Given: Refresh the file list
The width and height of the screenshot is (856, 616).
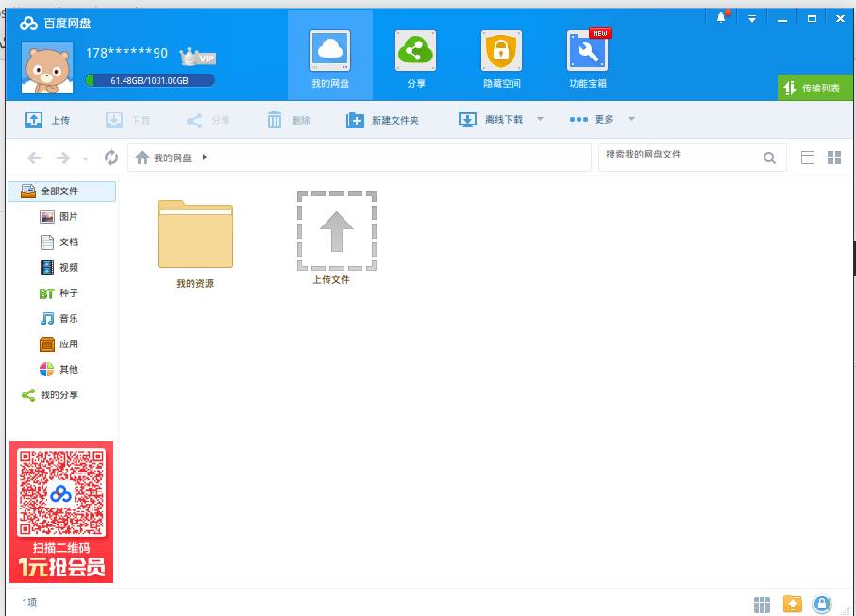Looking at the screenshot, I should (111, 158).
